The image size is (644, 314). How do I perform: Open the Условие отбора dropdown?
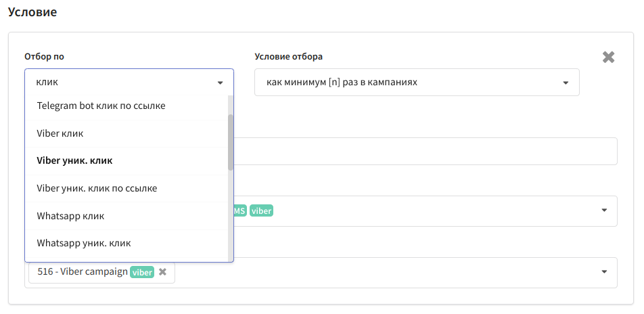[417, 82]
